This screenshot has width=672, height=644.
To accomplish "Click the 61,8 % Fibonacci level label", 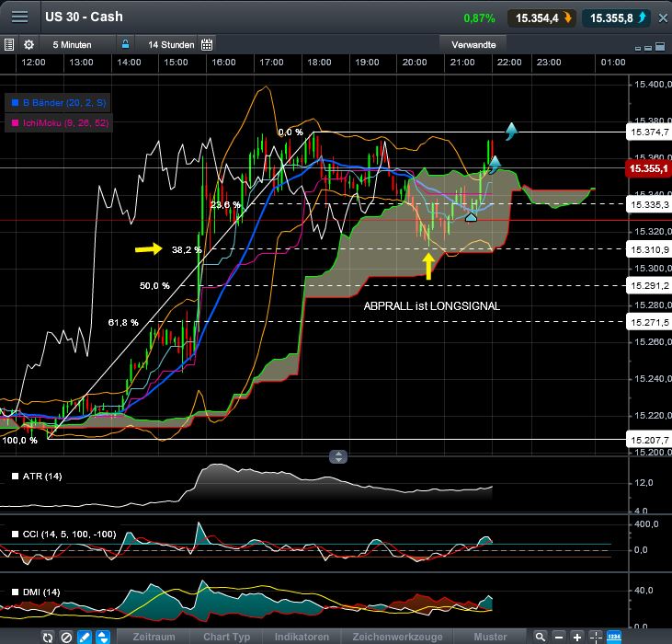I will tap(123, 322).
